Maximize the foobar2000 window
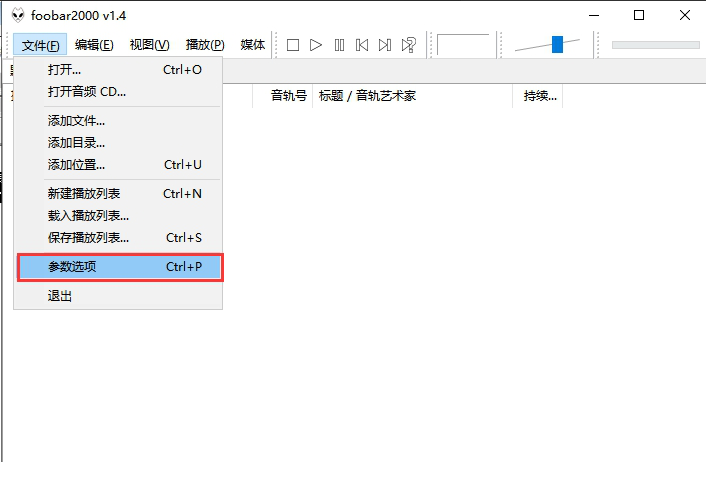Screen dimensions: 706x480 (x=639, y=15)
